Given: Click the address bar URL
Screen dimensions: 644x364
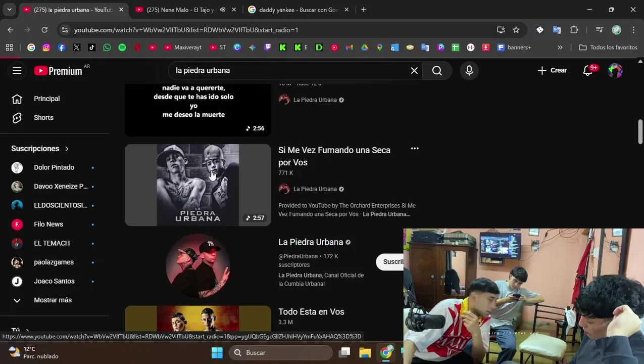Looking at the screenshot, I should pyautogui.click(x=186, y=30).
